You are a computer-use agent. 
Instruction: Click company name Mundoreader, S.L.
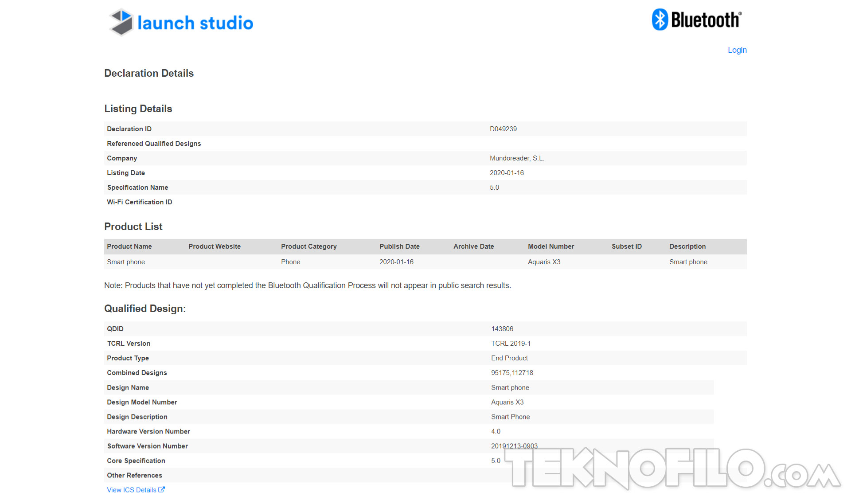pyautogui.click(x=517, y=158)
